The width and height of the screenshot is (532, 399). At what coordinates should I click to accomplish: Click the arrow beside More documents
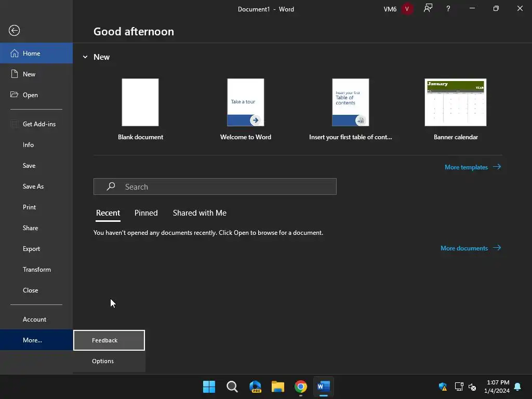coord(497,248)
